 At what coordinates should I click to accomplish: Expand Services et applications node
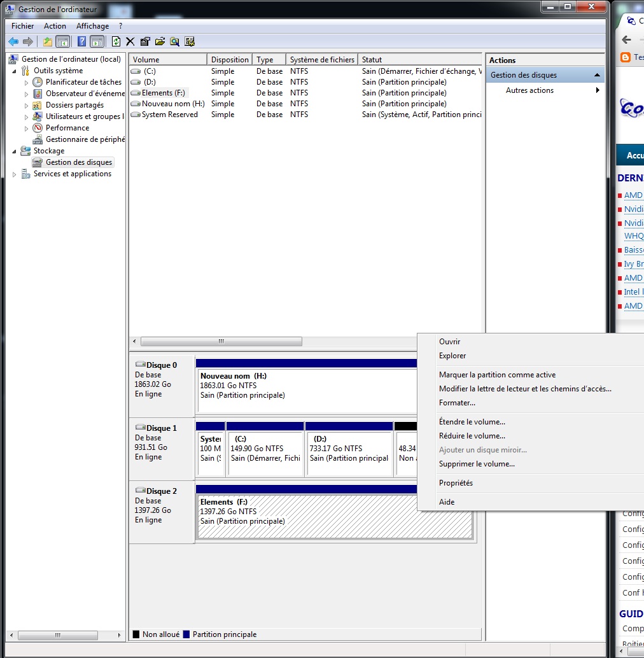15,174
